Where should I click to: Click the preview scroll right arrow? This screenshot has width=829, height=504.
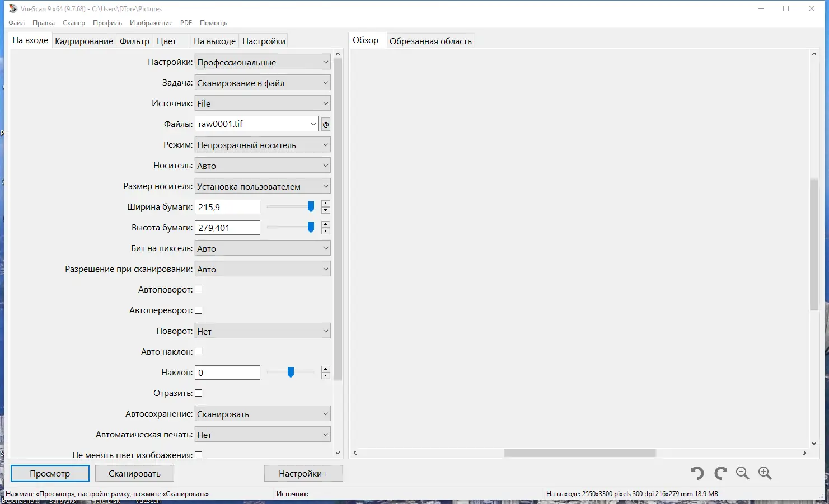point(805,453)
